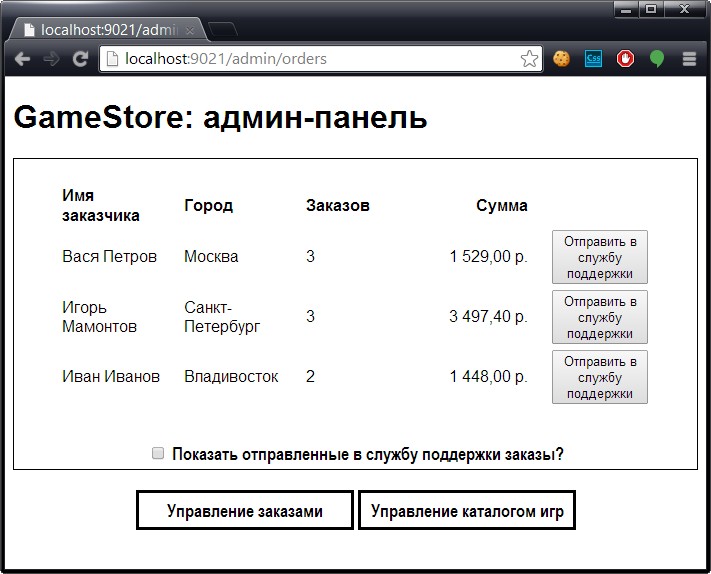Viewport: 711px width, 574px height.
Task: Click the Сумма column header
Action: (502, 205)
